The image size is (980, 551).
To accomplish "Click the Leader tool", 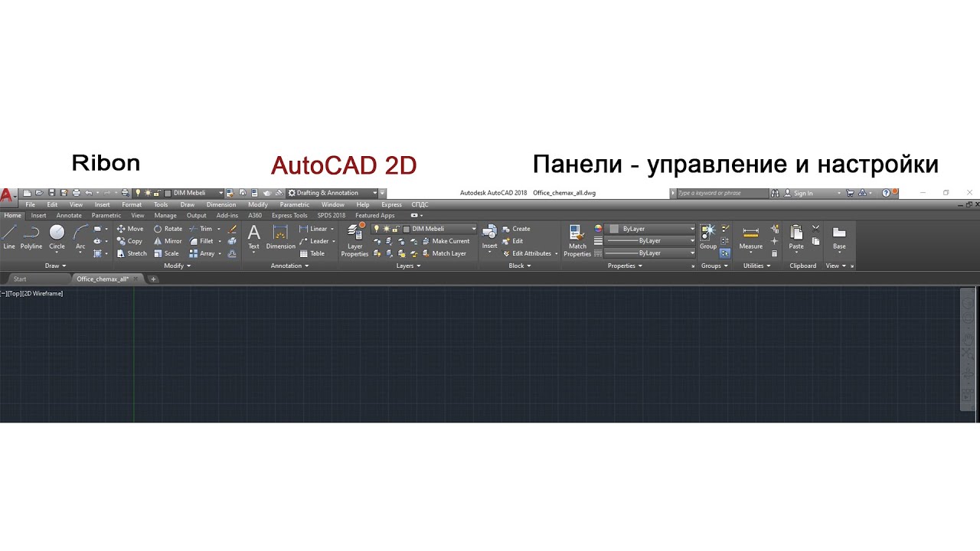I will [x=314, y=241].
